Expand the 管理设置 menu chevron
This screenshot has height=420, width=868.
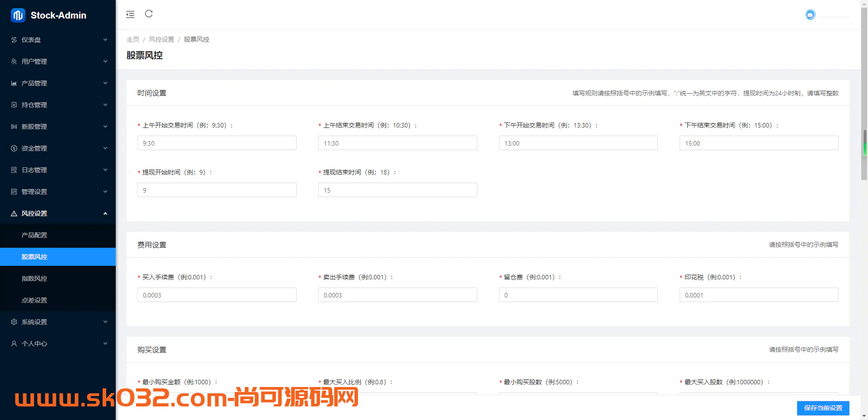pos(105,192)
